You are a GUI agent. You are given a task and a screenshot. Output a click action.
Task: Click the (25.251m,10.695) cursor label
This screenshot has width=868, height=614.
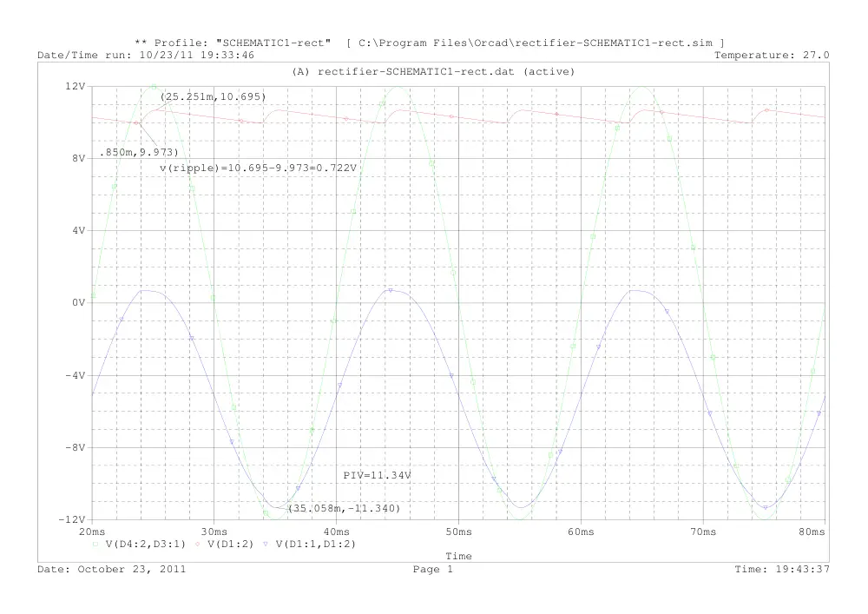click(x=214, y=96)
